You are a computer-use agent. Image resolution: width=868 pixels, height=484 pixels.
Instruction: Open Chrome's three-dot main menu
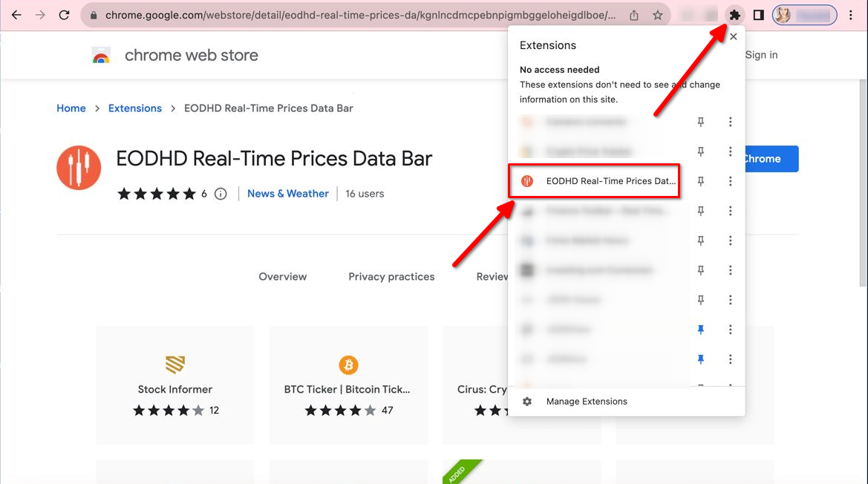tap(851, 15)
